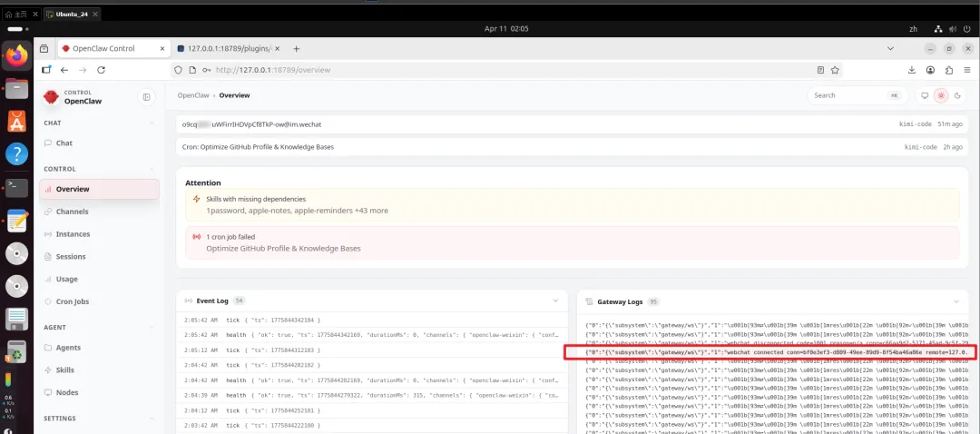Screen dimensions: 980x434
Task: Open Sessions in the sidebar
Action: click(x=99, y=256)
